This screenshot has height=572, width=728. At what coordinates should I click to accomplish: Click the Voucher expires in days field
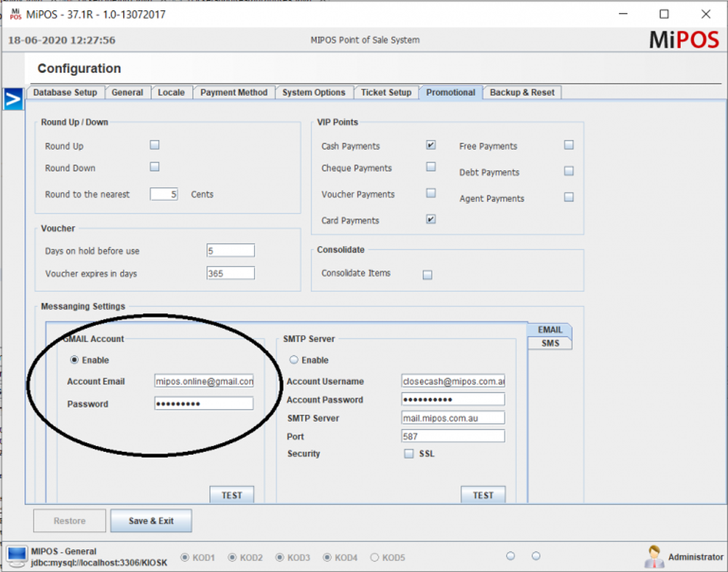(x=230, y=273)
